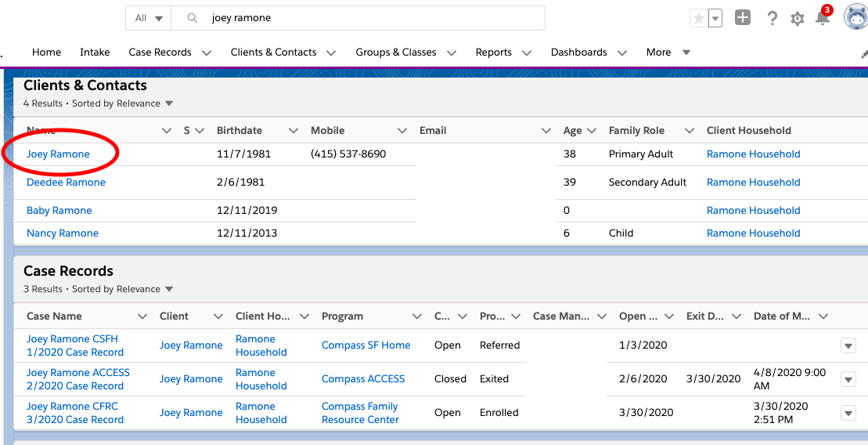Open row actions for CSFH case record
868x445 pixels.
tap(848, 346)
